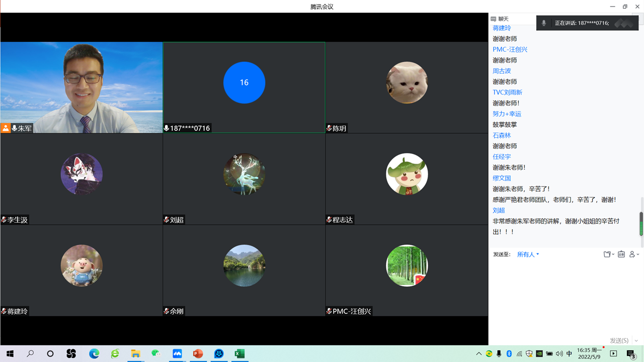Expand the file-share options arrow in chat
The height and width of the screenshot is (362, 644).
613,255
